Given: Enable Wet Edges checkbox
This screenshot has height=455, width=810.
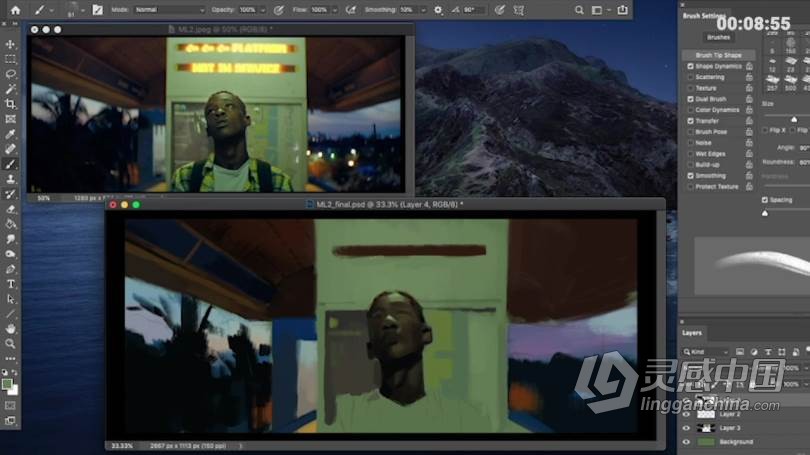Looking at the screenshot, I should (691, 154).
